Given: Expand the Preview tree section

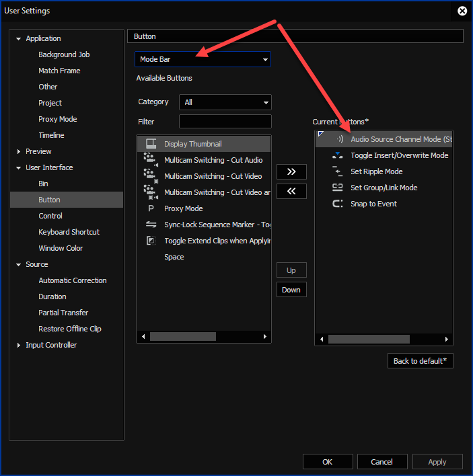Looking at the screenshot, I should pos(19,152).
